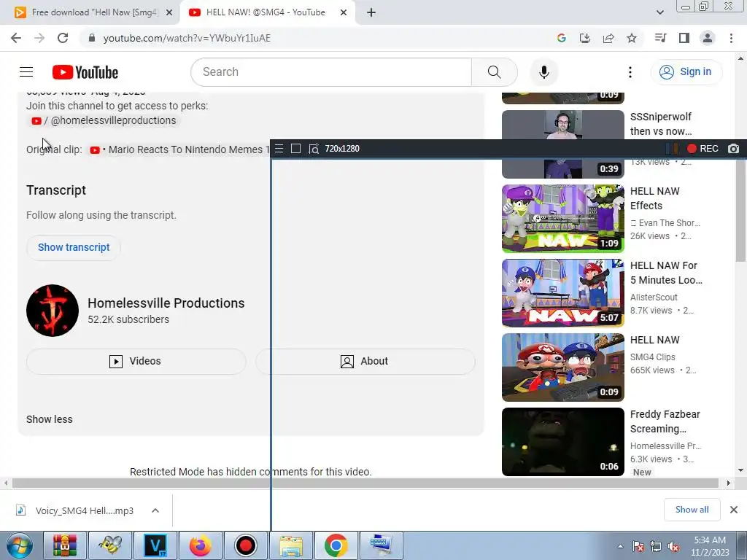Open the YouTube guide hamburger menu
Screen dimensions: 747x560
(x=26, y=72)
